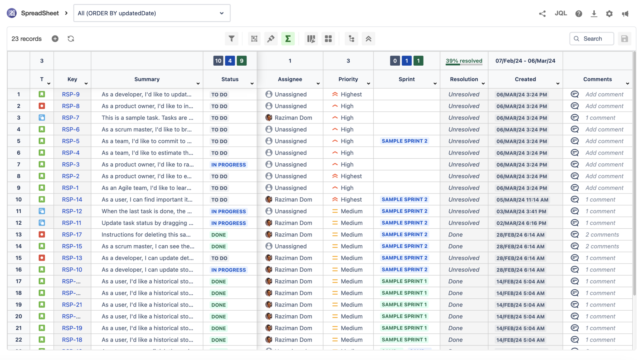Click the add new record plus icon
This screenshot has width=644, height=360.
pos(55,38)
